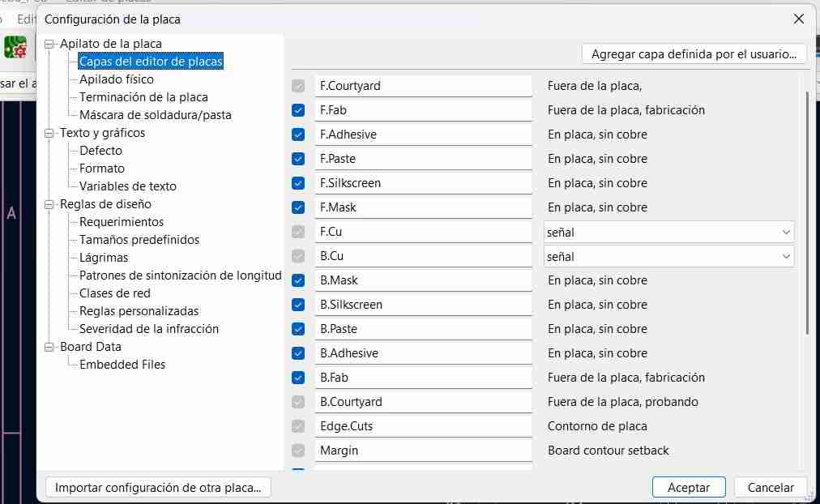Disable the F.Fab layer checkbox
The image size is (820, 504).
[298, 109]
